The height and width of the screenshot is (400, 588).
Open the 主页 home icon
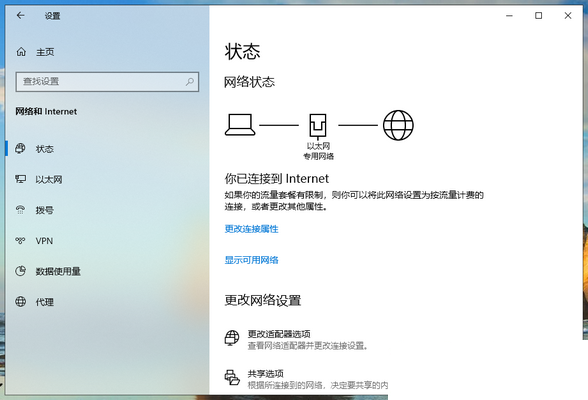tap(21, 52)
